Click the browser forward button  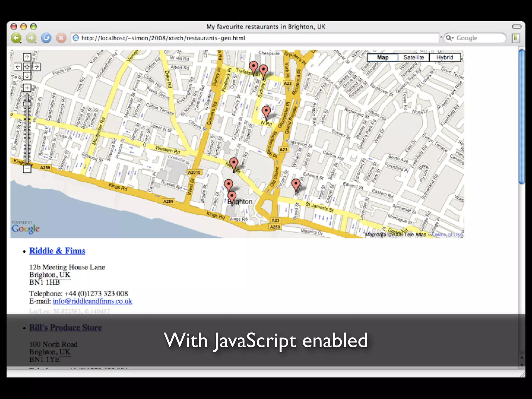(31, 38)
